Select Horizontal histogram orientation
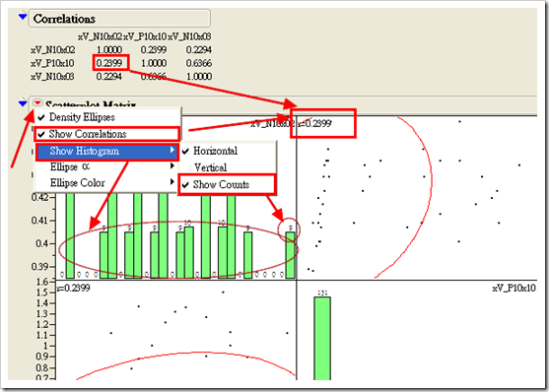The width and height of the screenshot is (549, 392). 227,151
